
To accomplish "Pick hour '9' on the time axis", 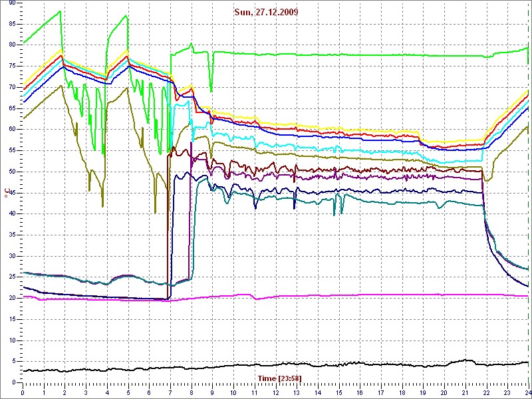I will 212,392.
